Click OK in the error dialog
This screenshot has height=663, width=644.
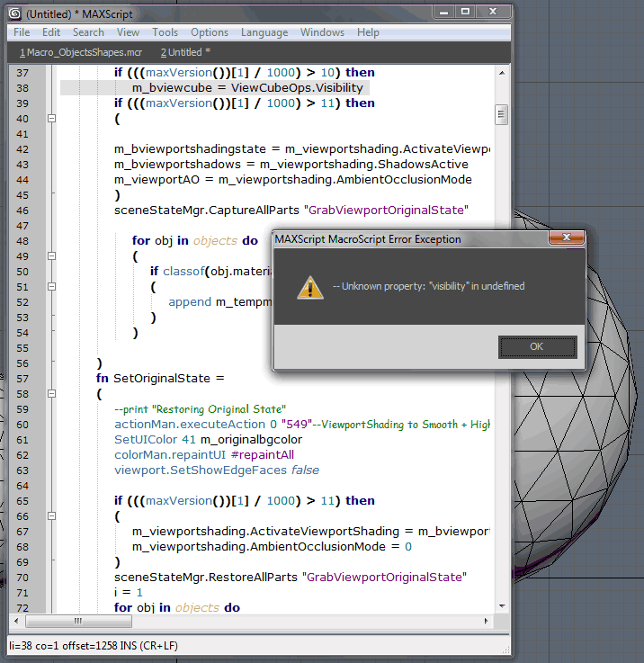pos(538,346)
